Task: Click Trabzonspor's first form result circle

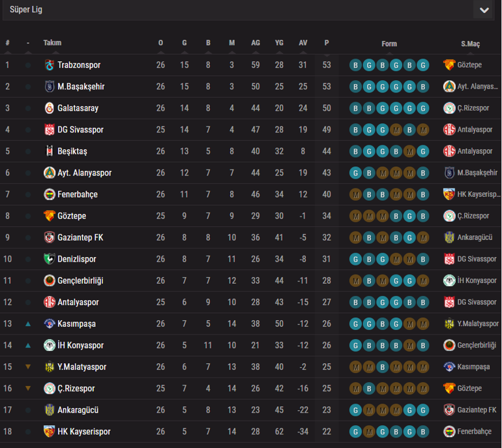Action: click(355, 65)
